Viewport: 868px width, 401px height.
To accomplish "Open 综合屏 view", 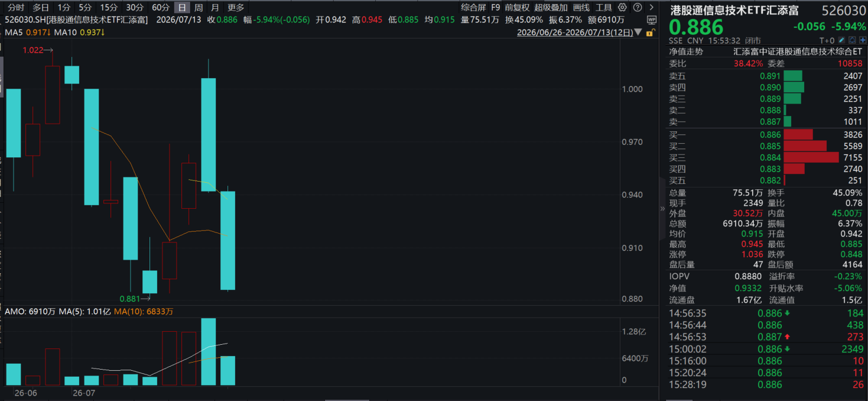I will pos(473,8).
